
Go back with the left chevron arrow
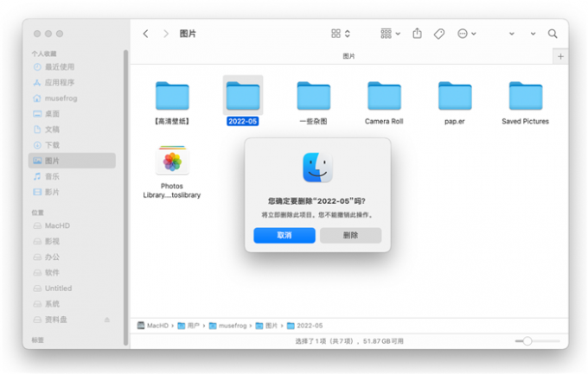146,34
